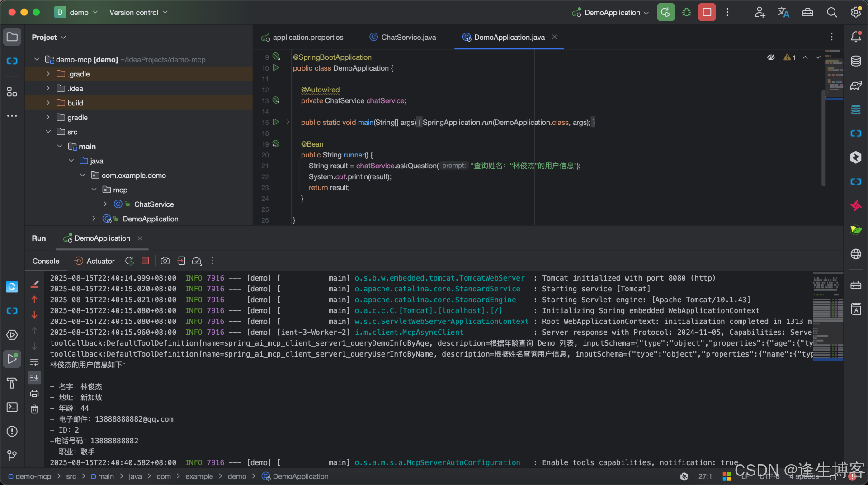
Task: Show more tool windows ellipsis
Action: [12, 116]
